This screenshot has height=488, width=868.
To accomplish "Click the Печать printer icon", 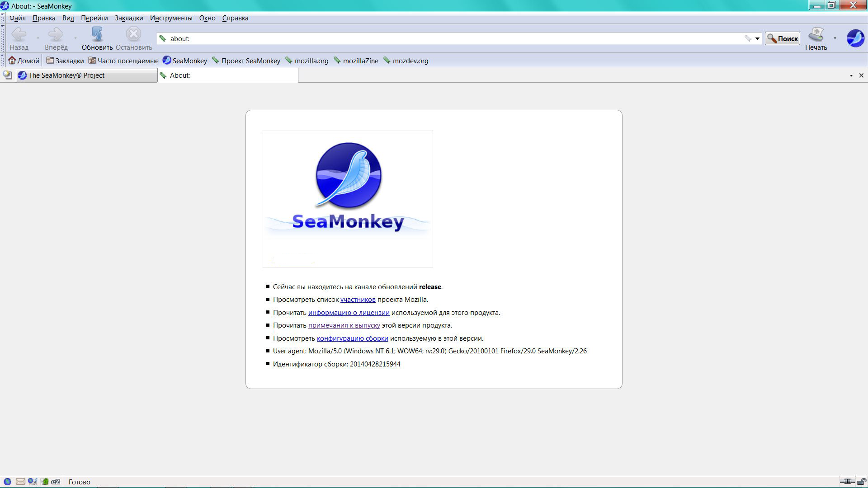I will click(x=816, y=34).
